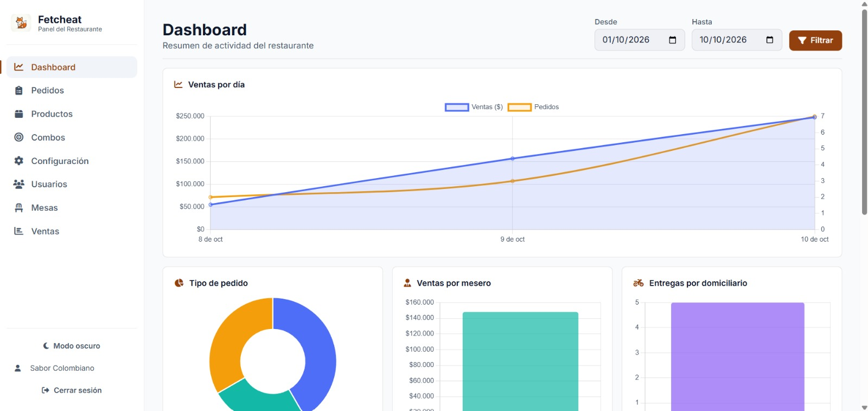Click the Combos target icon

(19, 137)
